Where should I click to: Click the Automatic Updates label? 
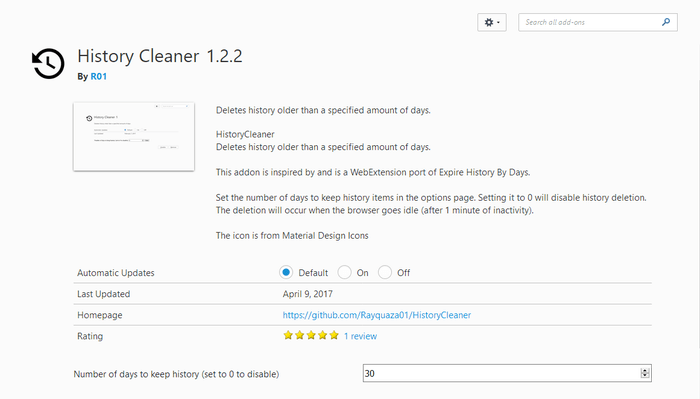click(x=116, y=273)
